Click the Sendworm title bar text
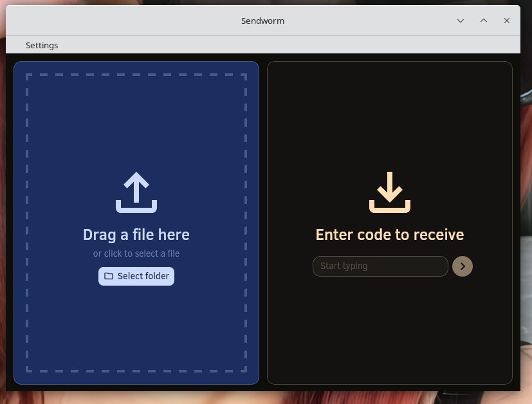Viewport: 532px width, 404px height. pos(262,21)
